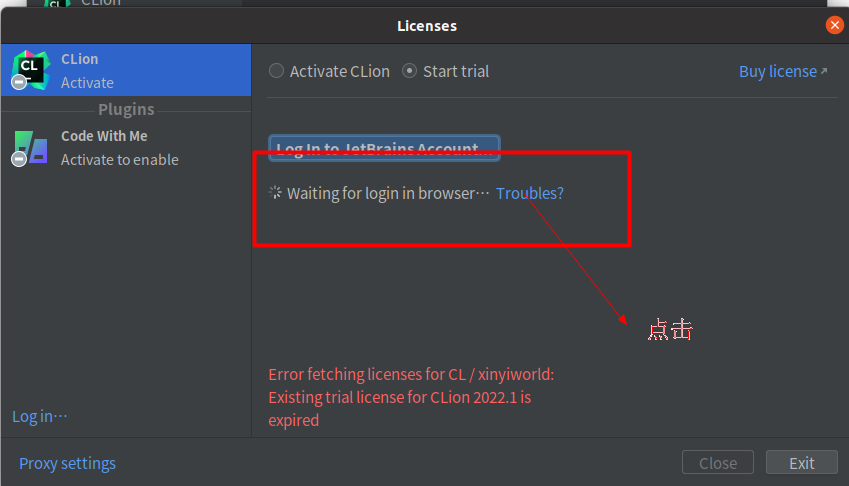Click the CLion product logo icon

pos(31,70)
